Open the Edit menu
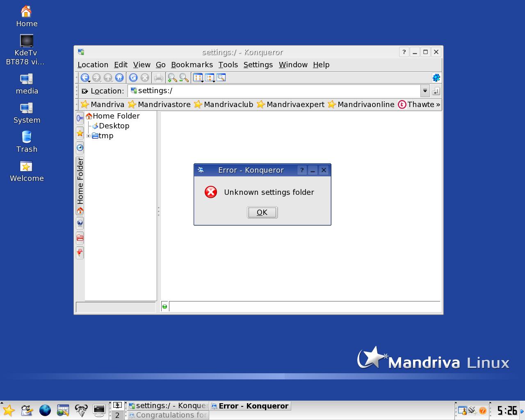Screen dimensions: 525x420 pos(121,65)
